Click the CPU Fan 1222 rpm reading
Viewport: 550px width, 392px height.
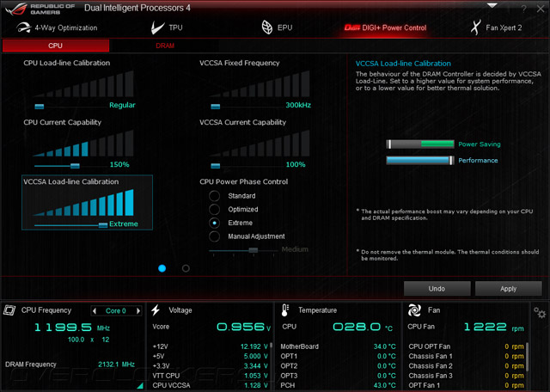coord(493,328)
